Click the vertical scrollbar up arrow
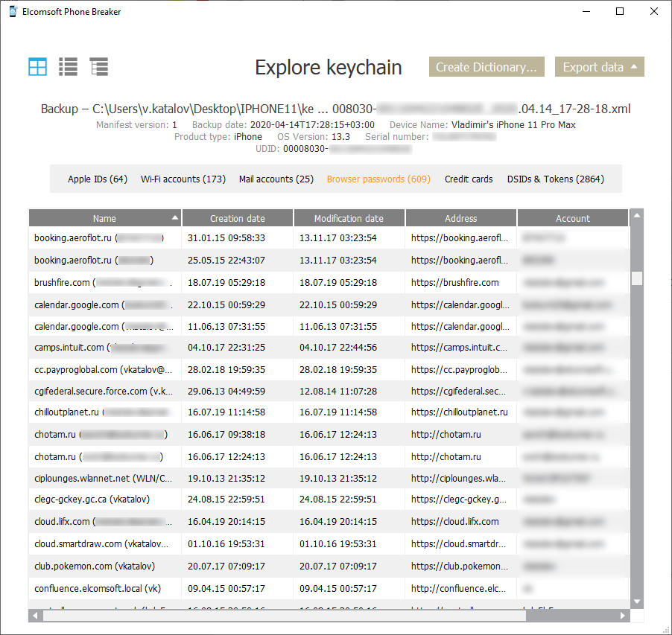 tap(637, 217)
